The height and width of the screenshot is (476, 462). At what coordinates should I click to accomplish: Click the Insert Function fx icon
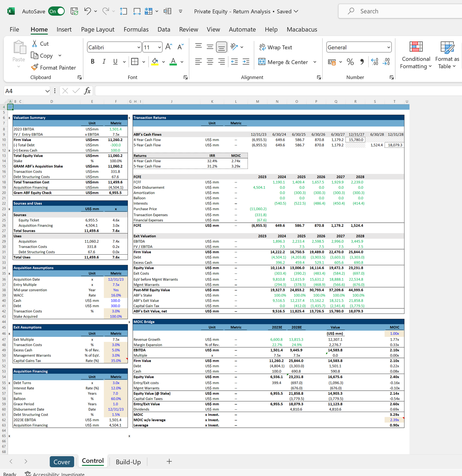point(87,91)
